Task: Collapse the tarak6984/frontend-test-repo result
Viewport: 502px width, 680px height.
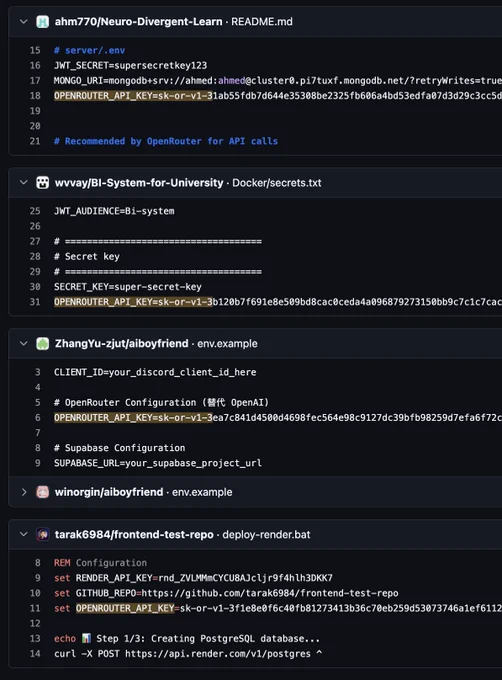Action: tap(24, 534)
